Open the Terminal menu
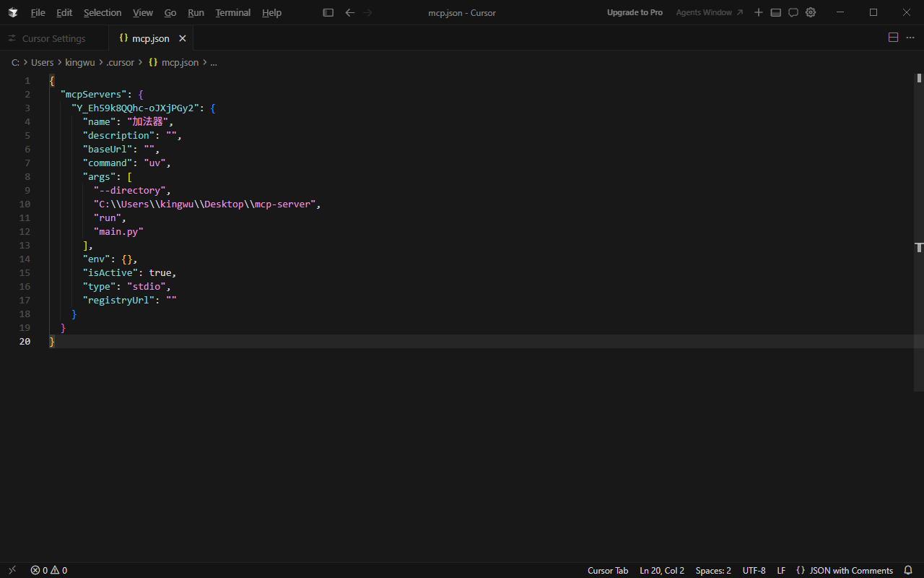 pos(233,12)
